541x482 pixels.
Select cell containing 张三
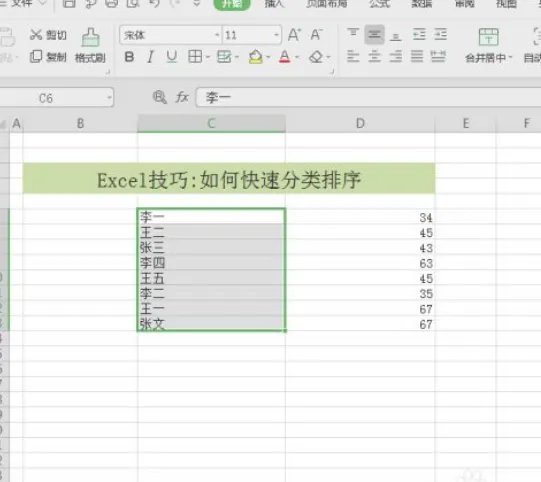click(x=212, y=247)
